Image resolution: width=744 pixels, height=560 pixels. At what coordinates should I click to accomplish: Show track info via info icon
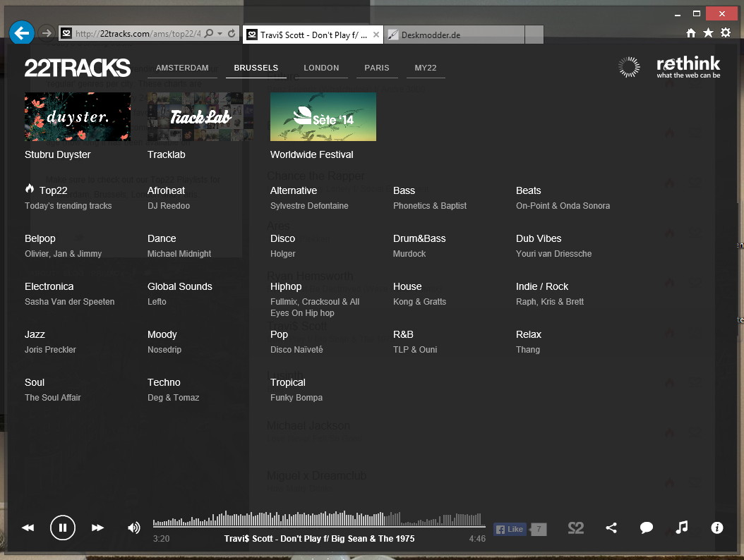pos(717,528)
